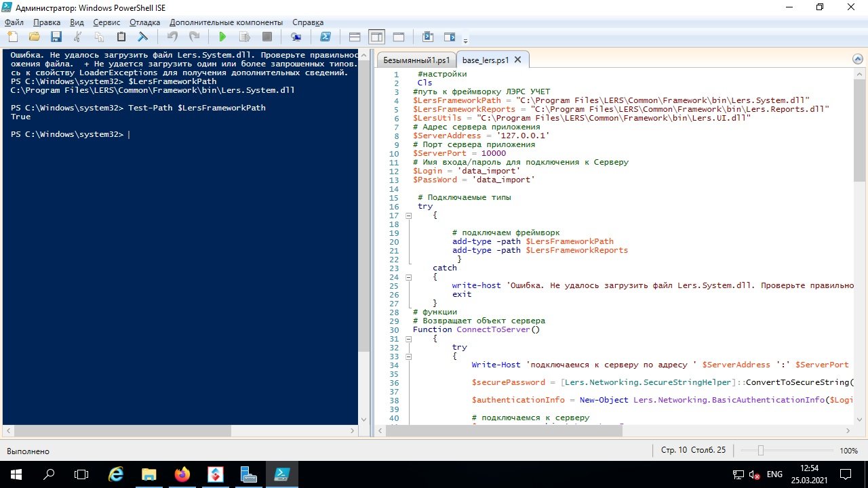
Task: Click $ServerPort = 10000 line
Action: (x=459, y=153)
